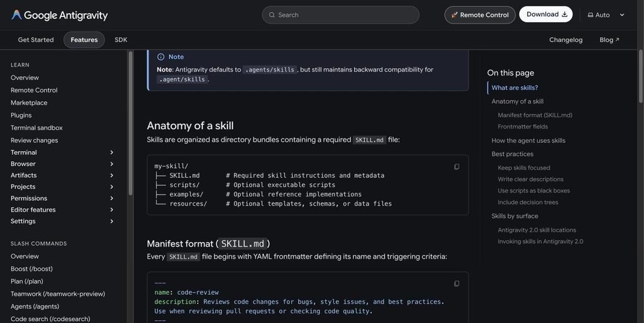
Task: Copy the my-skill directory code block
Action: (x=457, y=167)
